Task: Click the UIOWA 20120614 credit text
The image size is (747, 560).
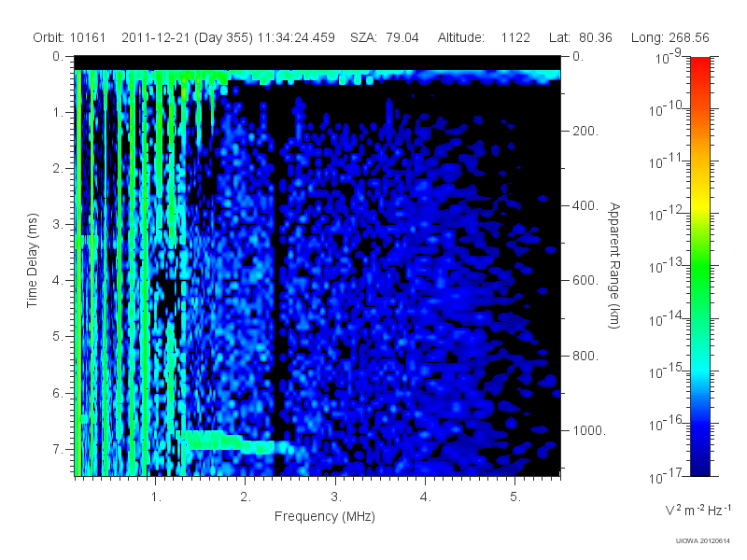Action: (x=702, y=541)
